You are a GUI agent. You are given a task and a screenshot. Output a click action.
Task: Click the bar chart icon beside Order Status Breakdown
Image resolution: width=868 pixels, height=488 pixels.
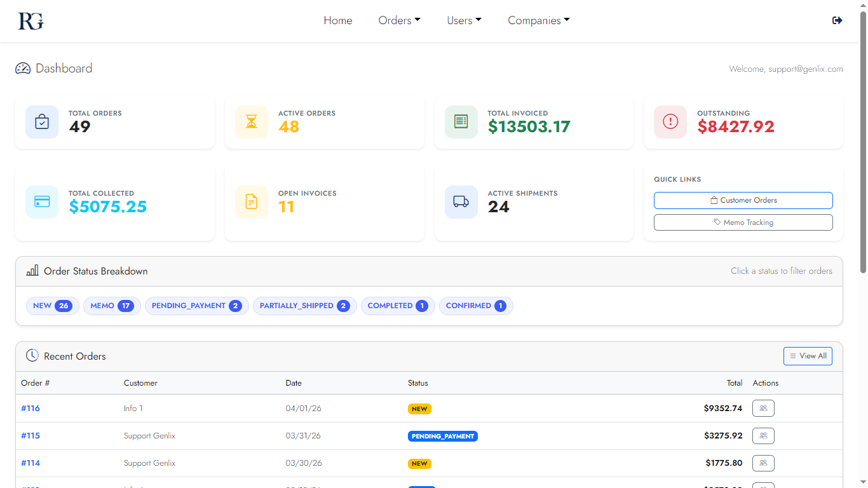[x=32, y=271]
